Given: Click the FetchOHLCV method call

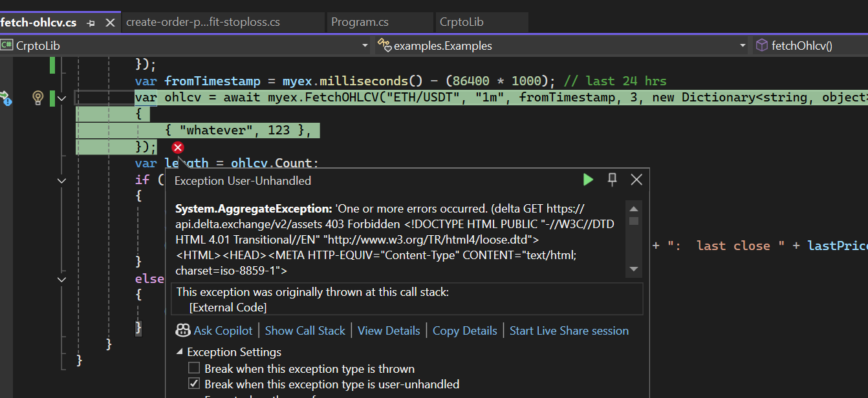Looking at the screenshot, I should click(340, 98).
